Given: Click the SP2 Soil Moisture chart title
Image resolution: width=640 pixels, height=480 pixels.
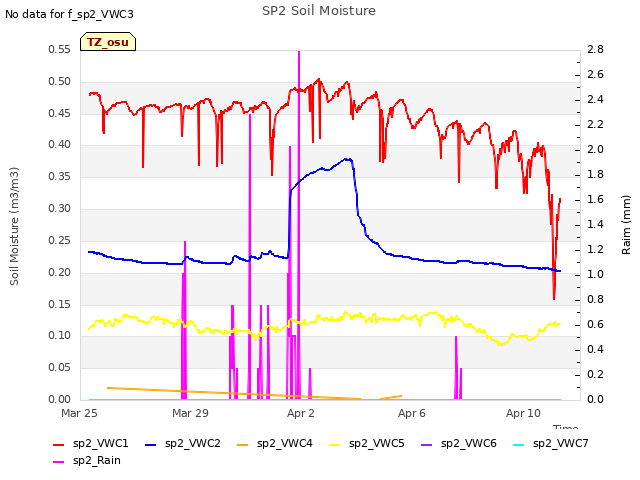Looking at the screenshot, I should click(x=319, y=11).
